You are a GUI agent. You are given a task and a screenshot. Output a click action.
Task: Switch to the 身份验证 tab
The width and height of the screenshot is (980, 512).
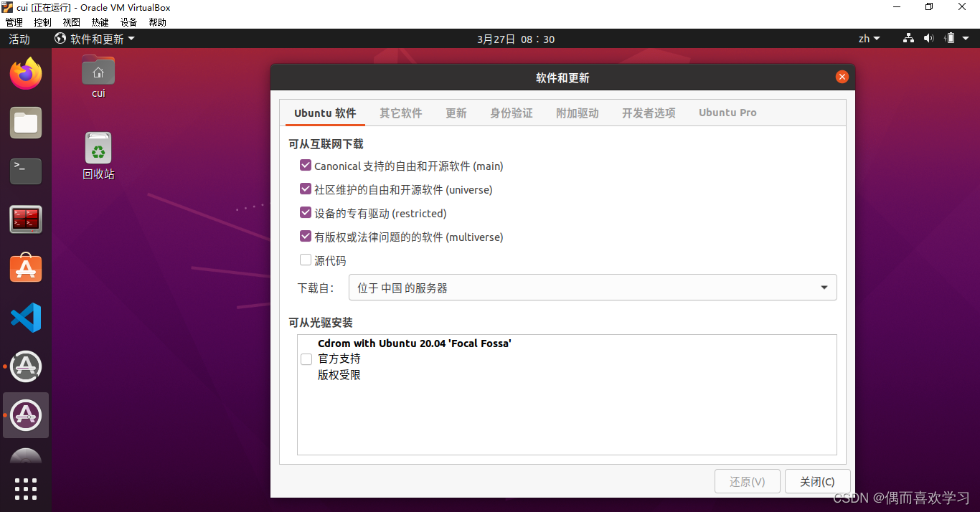(x=512, y=113)
